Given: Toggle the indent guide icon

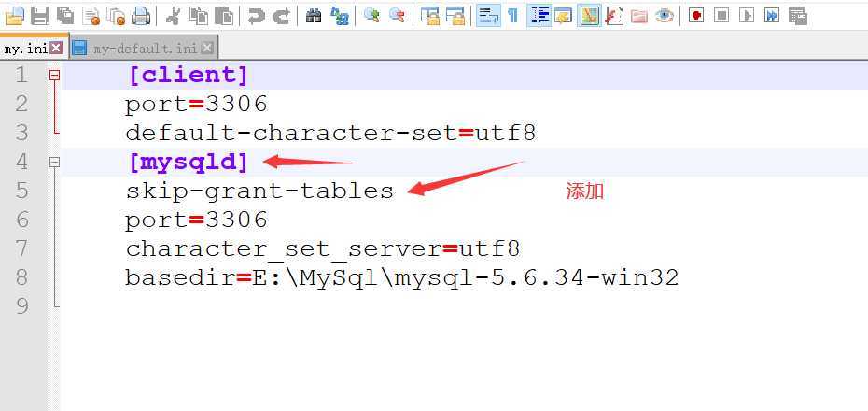Looking at the screenshot, I should click(x=538, y=16).
